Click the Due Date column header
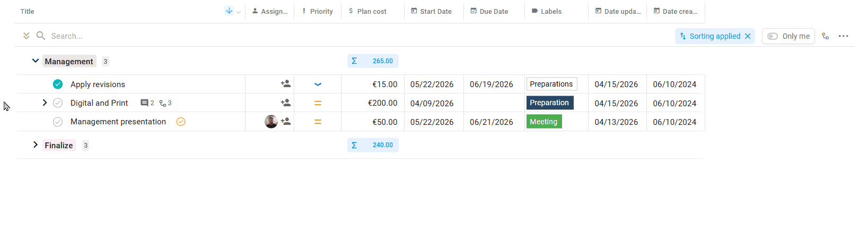This screenshot has height=229, width=868. pos(493,11)
